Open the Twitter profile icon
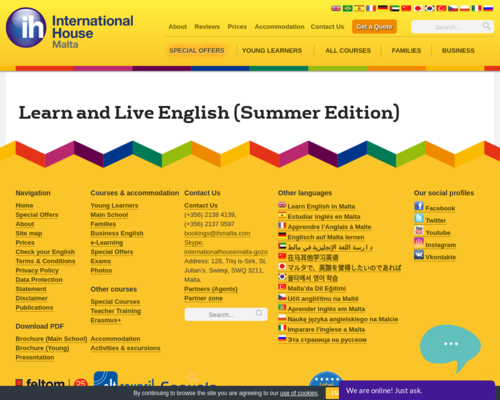This screenshot has width=500, height=400. click(419, 218)
